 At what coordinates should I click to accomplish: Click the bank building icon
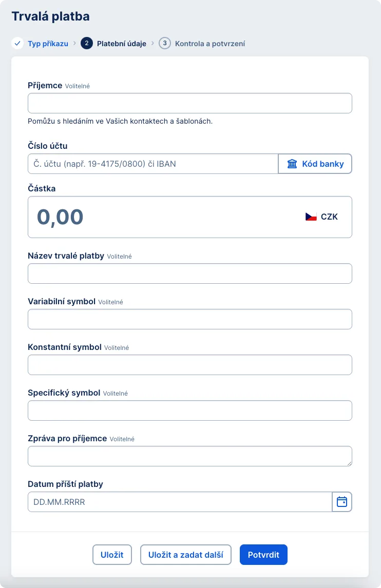point(292,164)
